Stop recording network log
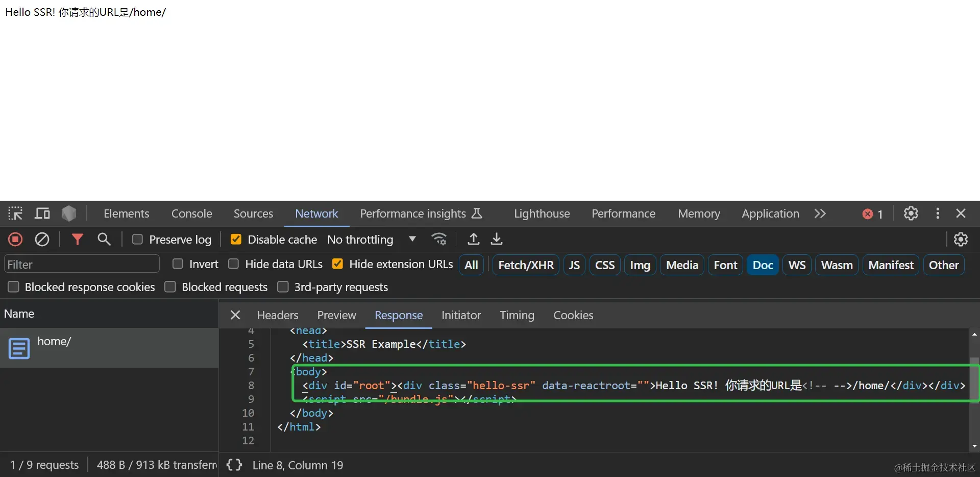The image size is (980, 477). [15, 240]
